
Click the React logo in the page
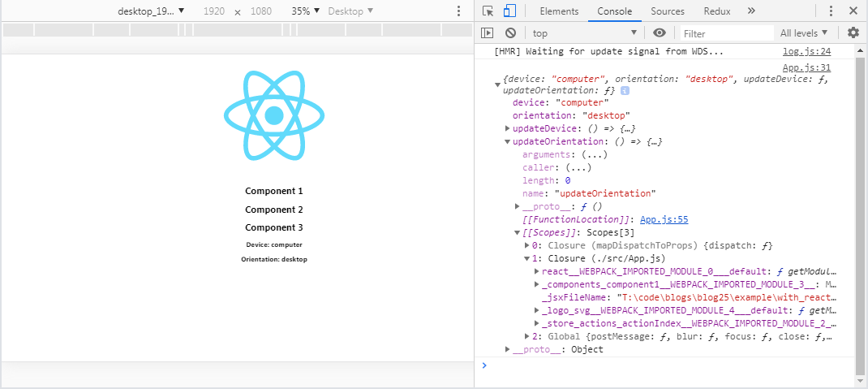274,116
